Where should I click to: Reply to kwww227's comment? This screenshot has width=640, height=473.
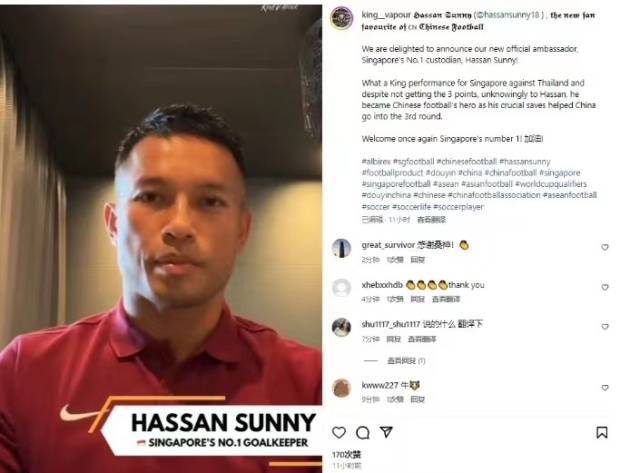coord(418,400)
